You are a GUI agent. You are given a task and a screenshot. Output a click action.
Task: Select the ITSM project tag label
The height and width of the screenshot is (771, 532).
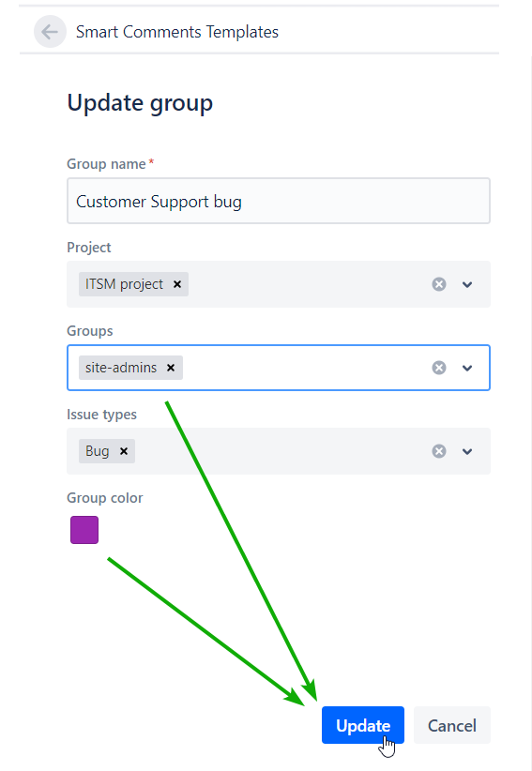click(124, 284)
